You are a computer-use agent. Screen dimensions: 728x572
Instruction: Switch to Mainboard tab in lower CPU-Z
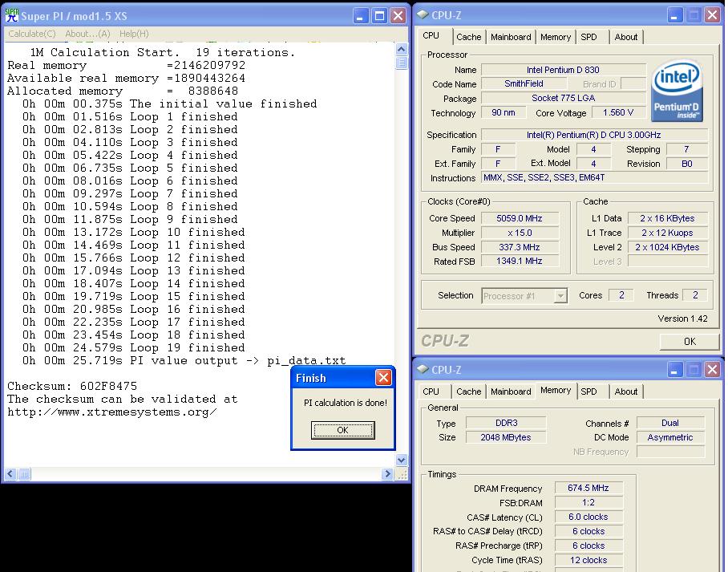coord(511,391)
